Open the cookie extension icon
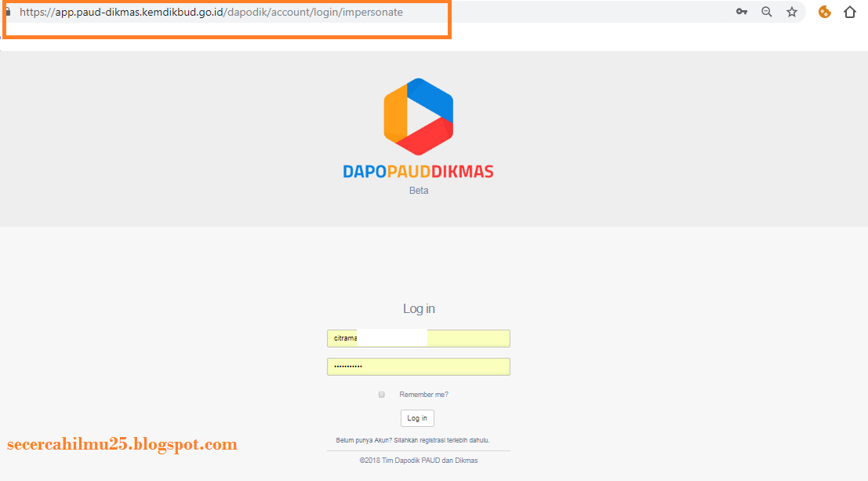This screenshot has height=481, width=868. (825, 12)
